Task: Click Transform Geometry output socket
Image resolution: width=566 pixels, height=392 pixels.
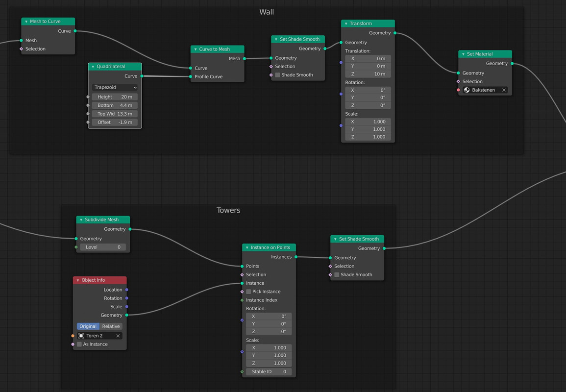Action: [x=395, y=33]
